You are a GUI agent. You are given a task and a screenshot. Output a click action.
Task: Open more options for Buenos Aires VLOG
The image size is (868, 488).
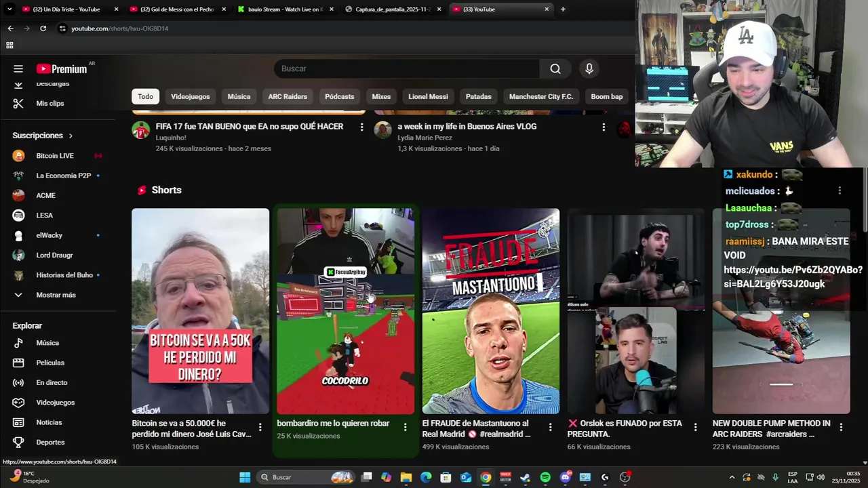tap(604, 127)
